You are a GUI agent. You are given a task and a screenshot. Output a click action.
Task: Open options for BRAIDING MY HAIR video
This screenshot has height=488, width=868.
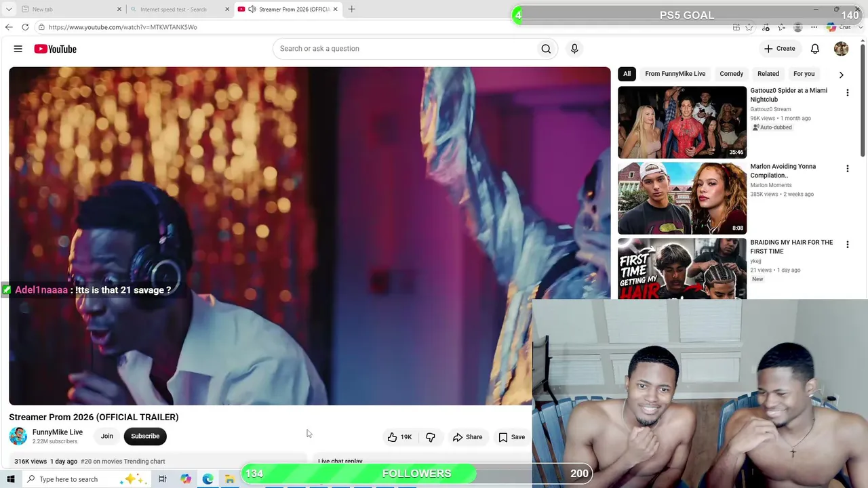point(847,245)
